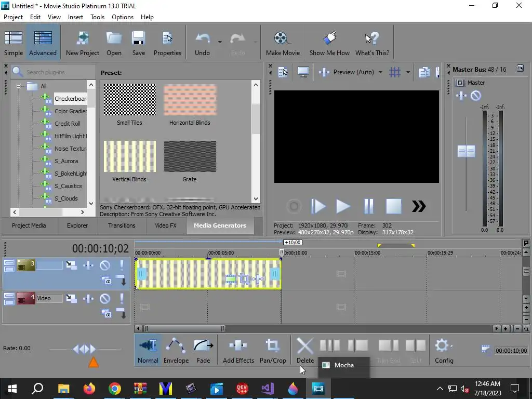This screenshot has width=532, height=399.
Task: Save the project with floppy icon
Action: click(138, 43)
